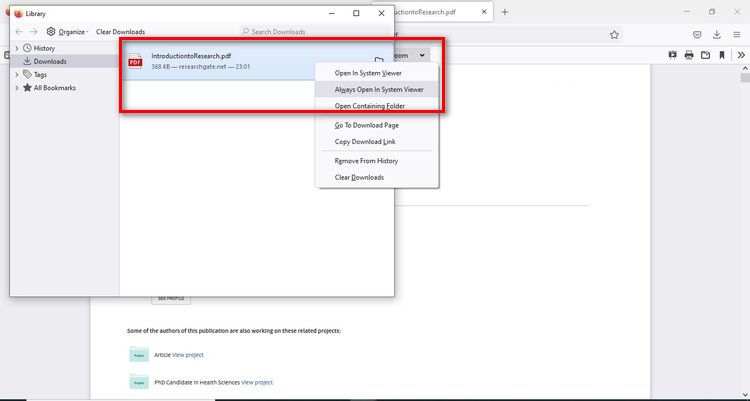750x401 pixels.
Task: Click the Article View project link
Action: 188,355
